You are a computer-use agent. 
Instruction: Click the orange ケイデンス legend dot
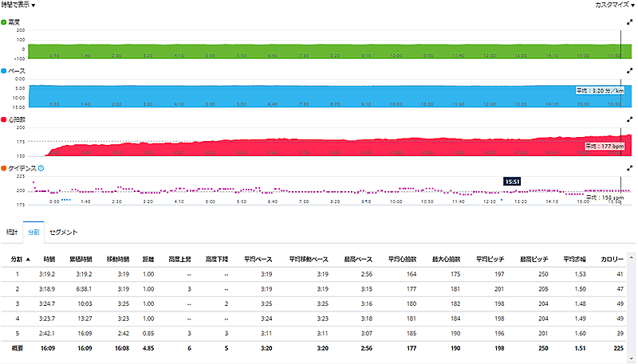pyautogui.click(x=4, y=168)
